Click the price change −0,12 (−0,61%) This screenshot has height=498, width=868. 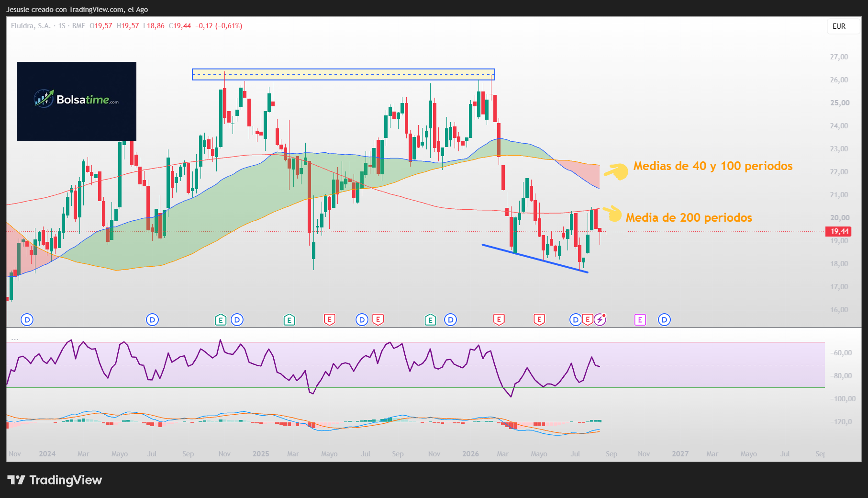click(x=219, y=26)
